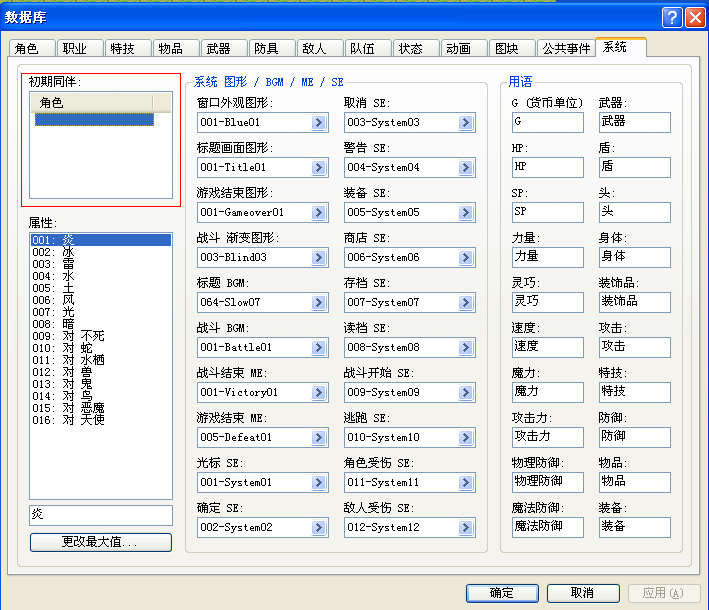Click the 物理防御 term input field
The image size is (709, 610).
tap(548, 482)
